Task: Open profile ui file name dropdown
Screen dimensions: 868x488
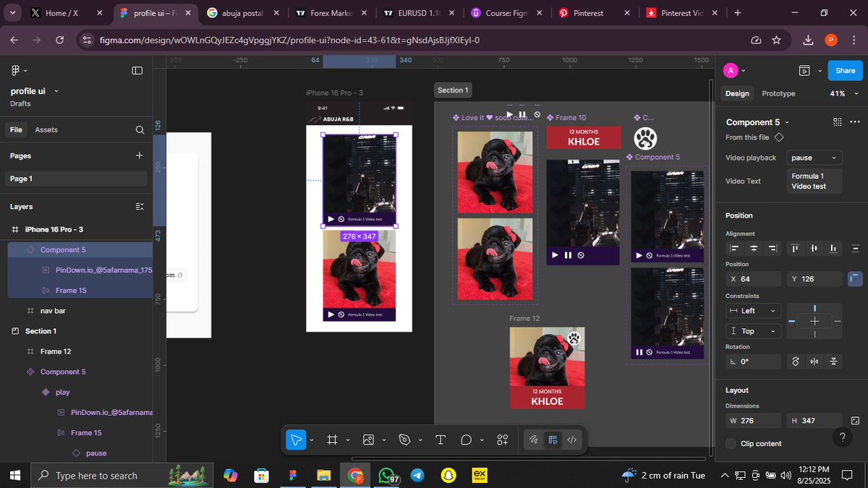Action: [56, 91]
